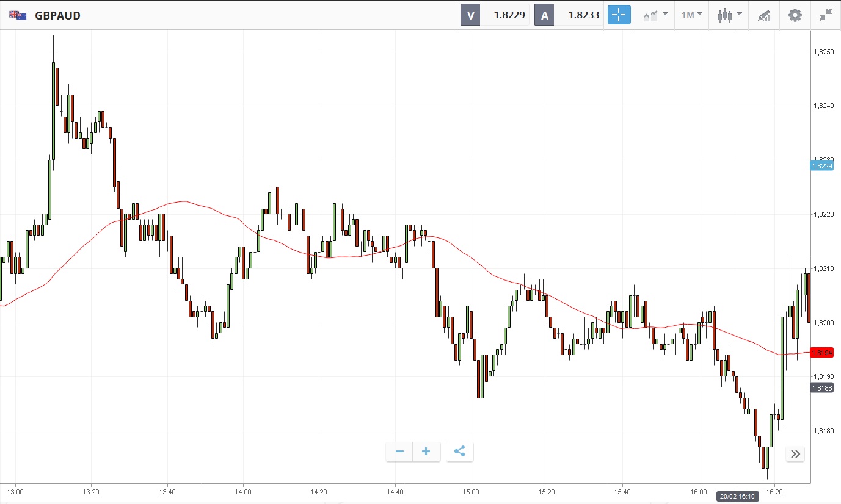Viewport: 841px width, 504px height.
Task: Click the grey 1,8188 crosshair price label
Action: 822,387
